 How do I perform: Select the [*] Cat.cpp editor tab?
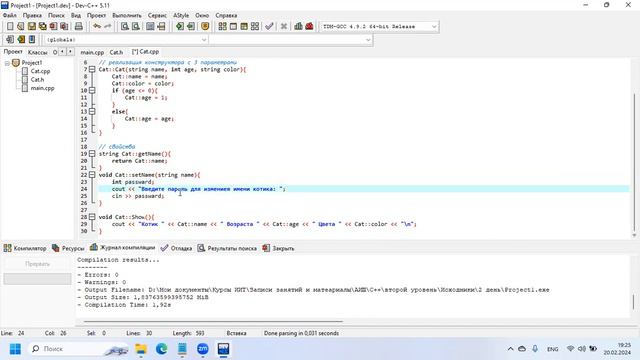pos(145,52)
